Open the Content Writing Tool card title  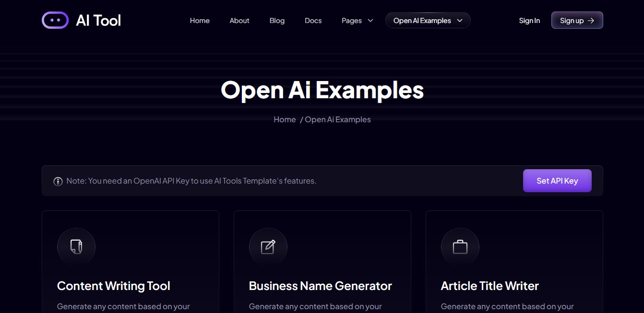coord(114,286)
